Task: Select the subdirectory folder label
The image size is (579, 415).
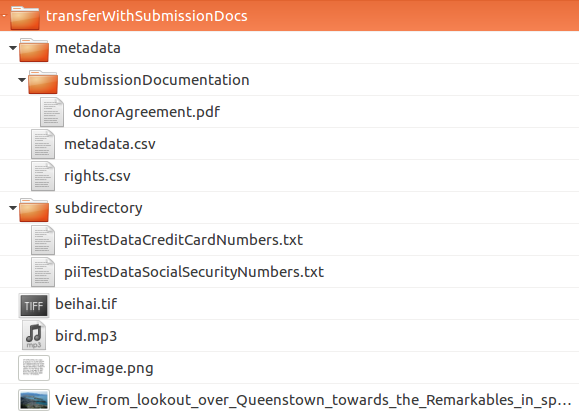Action: pos(99,208)
